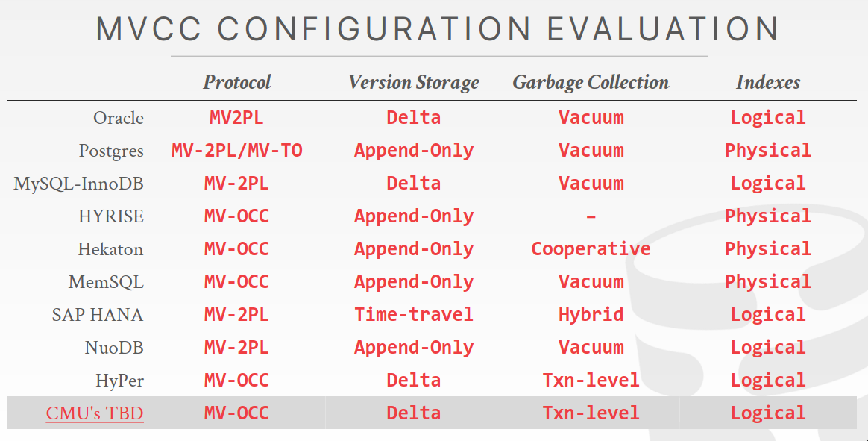Select the Version Storage column header
This screenshot has width=868, height=441.
click(x=414, y=82)
